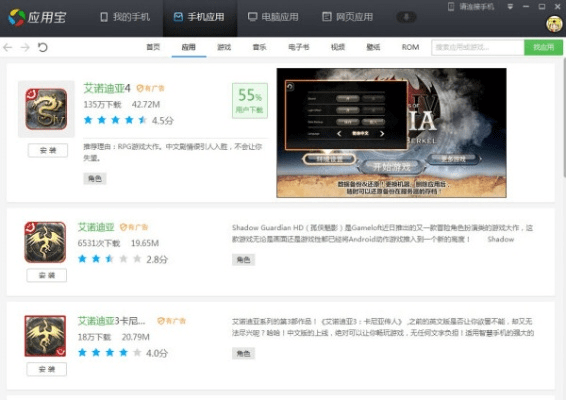The height and width of the screenshot is (400, 566).
Task: Switch to 手机应用 tab
Action: tap(199, 17)
